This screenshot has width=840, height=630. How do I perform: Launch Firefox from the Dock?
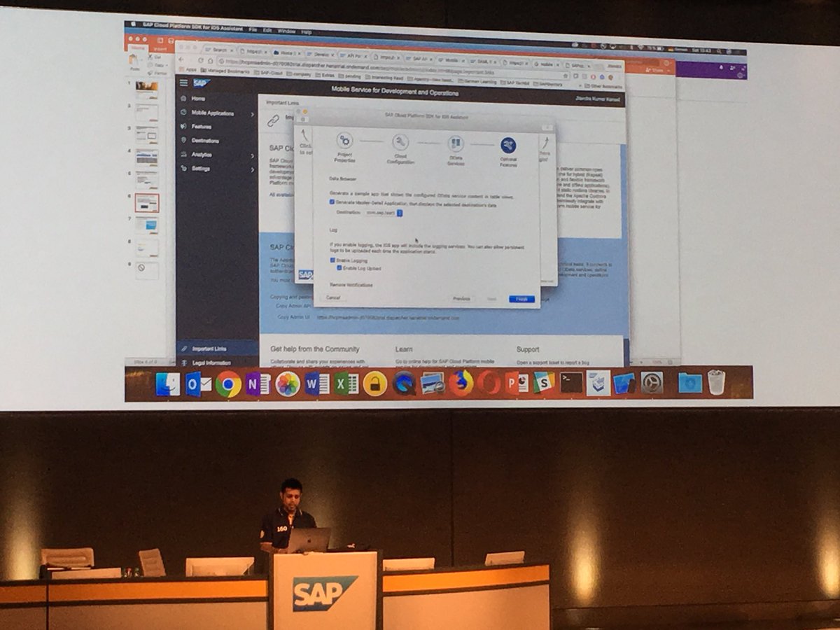coord(461,383)
